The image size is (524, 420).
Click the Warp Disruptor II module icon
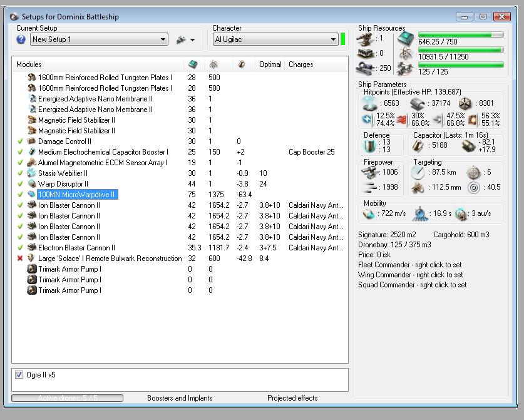pos(32,184)
